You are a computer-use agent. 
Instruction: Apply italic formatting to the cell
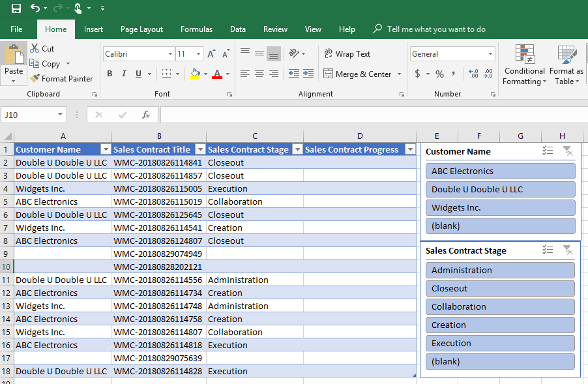pos(123,73)
